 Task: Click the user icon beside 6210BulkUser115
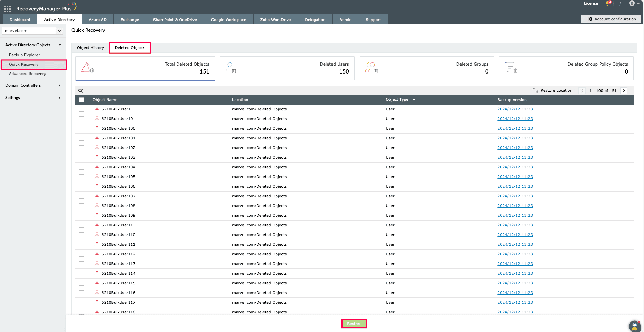(x=97, y=283)
